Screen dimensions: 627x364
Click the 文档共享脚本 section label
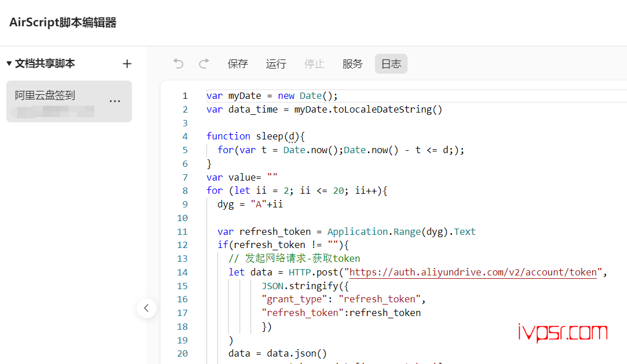click(x=45, y=63)
